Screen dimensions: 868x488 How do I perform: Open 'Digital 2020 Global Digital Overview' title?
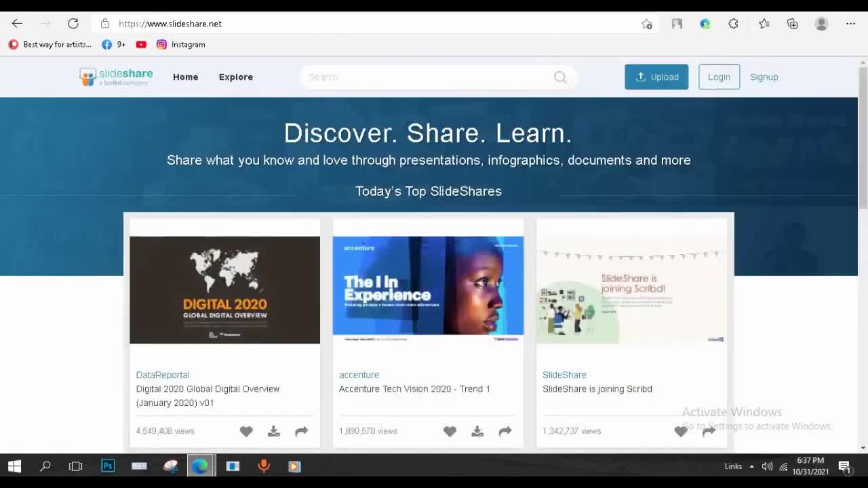point(208,395)
